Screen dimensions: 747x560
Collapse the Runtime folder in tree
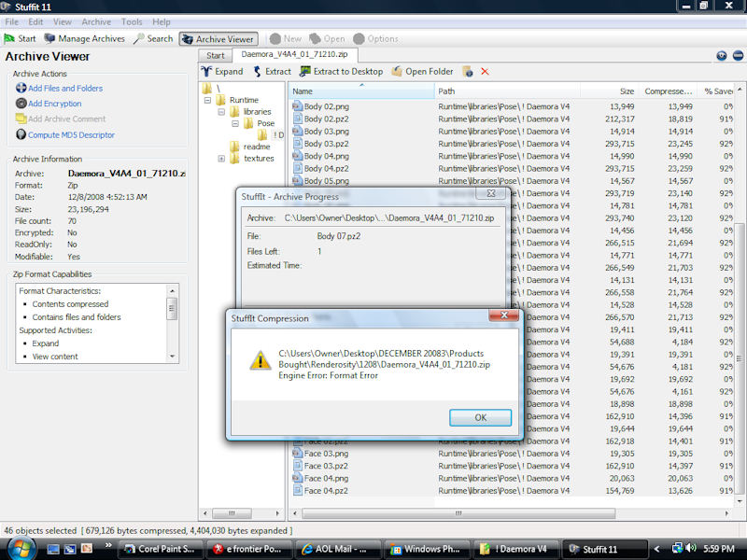pos(207,100)
